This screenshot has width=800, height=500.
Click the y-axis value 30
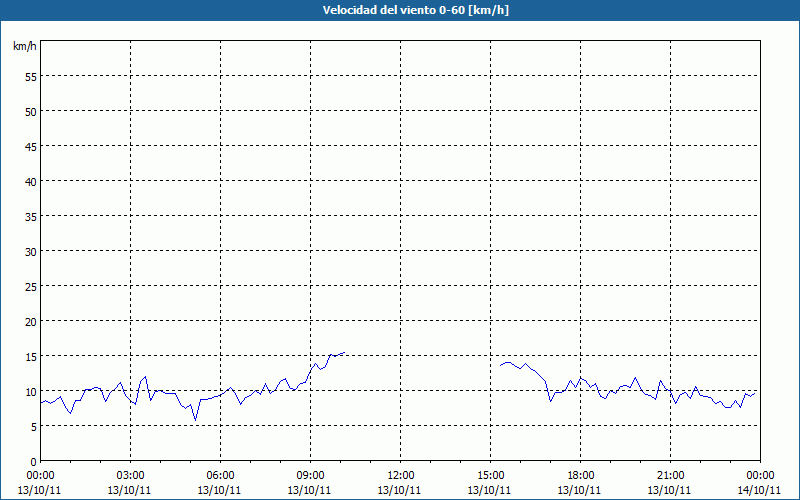(x=31, y=252)
